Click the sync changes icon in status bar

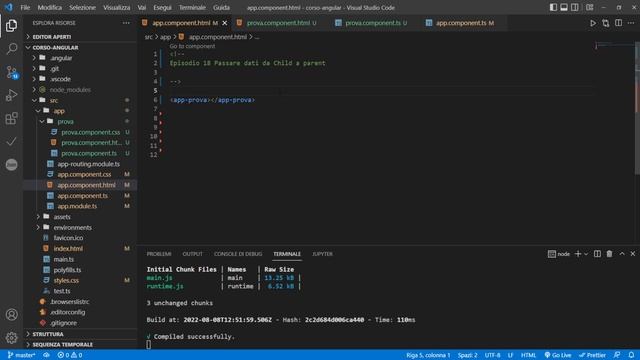[46, 355]
